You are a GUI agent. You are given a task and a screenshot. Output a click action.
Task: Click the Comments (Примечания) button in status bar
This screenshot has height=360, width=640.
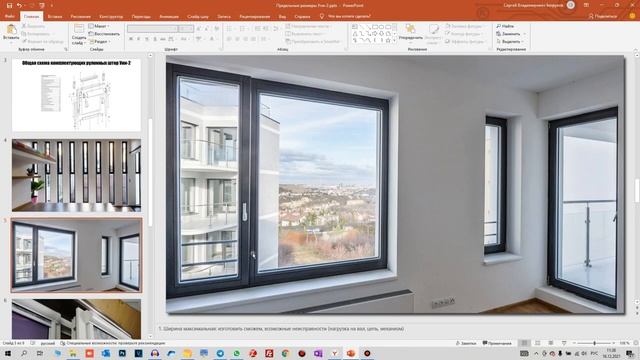(x=497, y=343)
